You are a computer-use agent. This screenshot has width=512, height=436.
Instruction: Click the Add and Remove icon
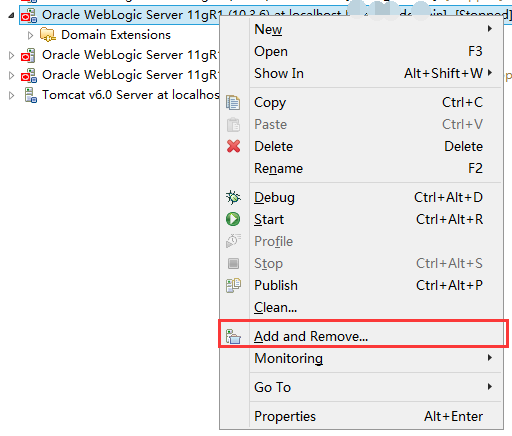pyautogui.click(x=233, y=336)
